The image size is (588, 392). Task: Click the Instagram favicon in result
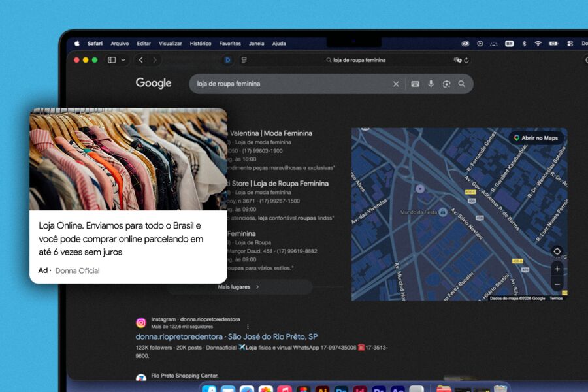tap(141, 323)
